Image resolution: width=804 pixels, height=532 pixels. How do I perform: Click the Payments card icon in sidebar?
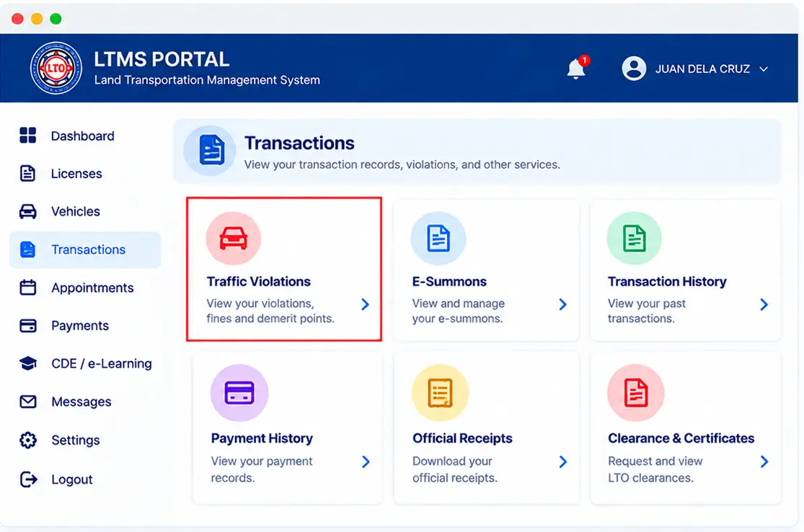(27, 325)
